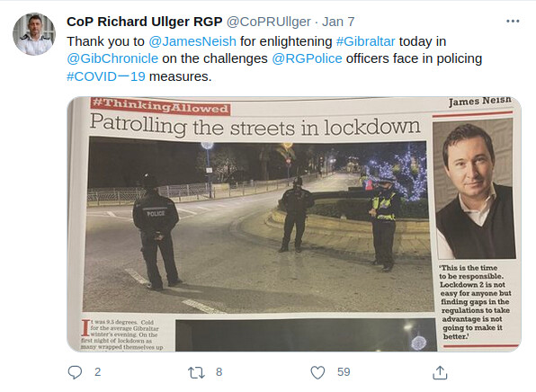The width and height of the screenshot is (536, 392).
Task: Like the tweet with the heart icon
Action: click(317, 372)
